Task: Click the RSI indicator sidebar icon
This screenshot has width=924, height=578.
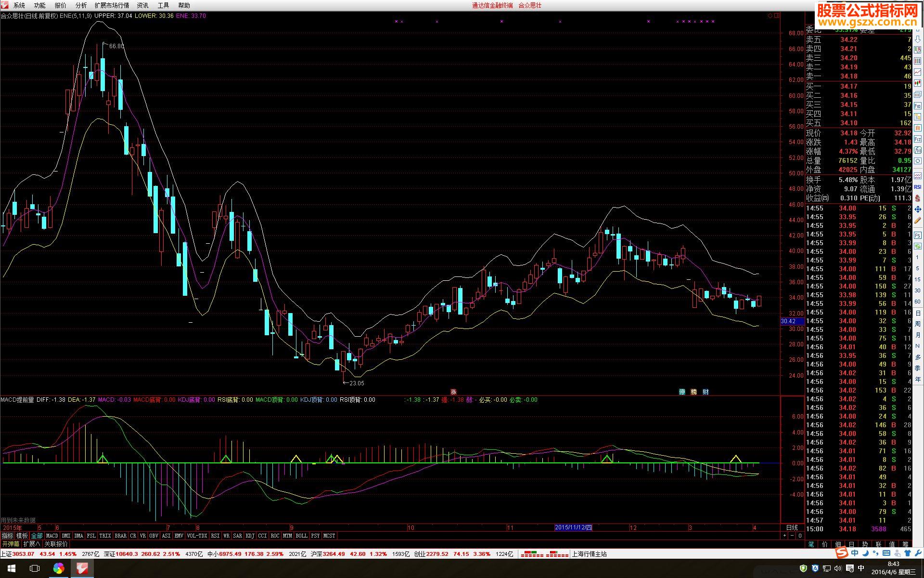Action: [x=918, y=186]
